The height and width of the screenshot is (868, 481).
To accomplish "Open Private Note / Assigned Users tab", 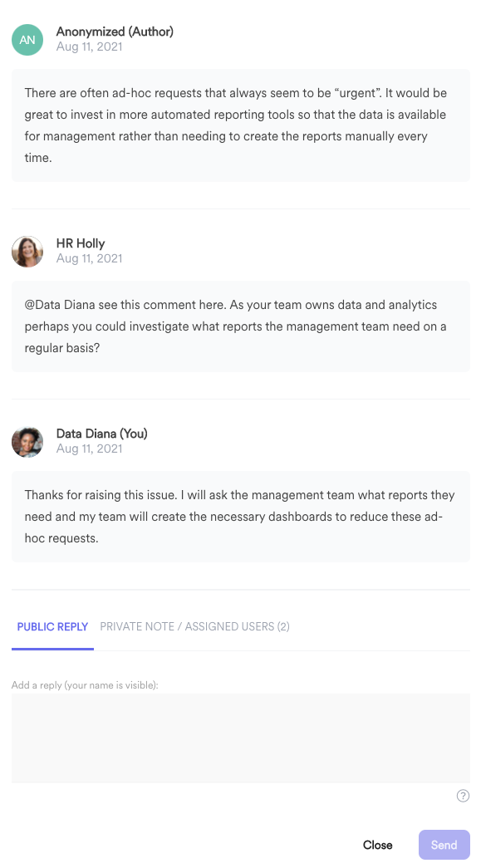I will click(194, 626).
